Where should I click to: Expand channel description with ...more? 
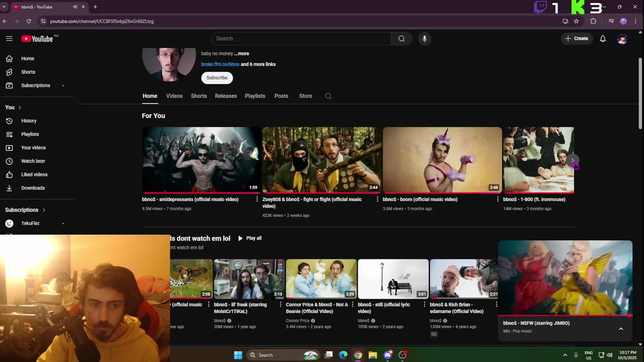(x=242, y=54)
